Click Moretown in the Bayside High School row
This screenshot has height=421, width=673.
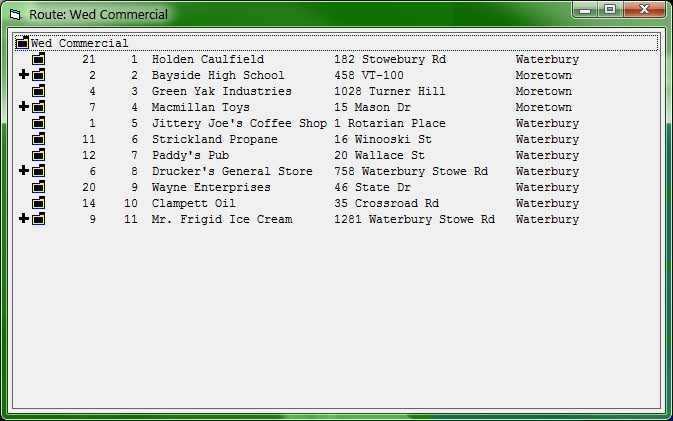pos(544,75)
